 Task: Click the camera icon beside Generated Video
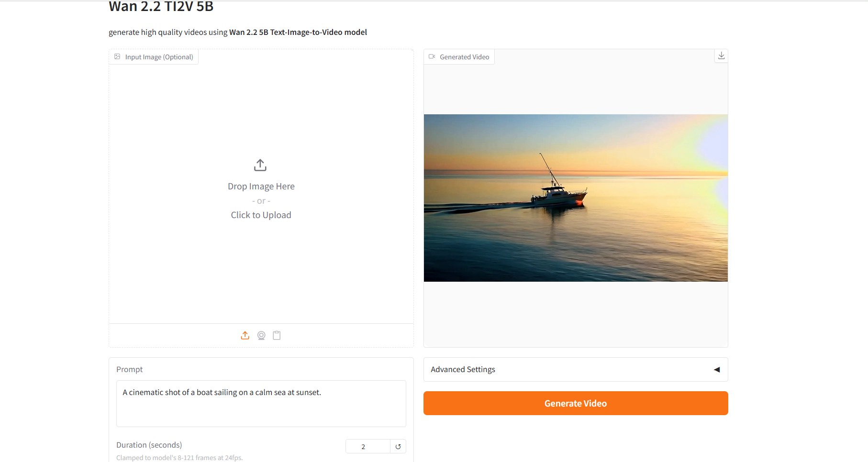click(x=432, y=56)
